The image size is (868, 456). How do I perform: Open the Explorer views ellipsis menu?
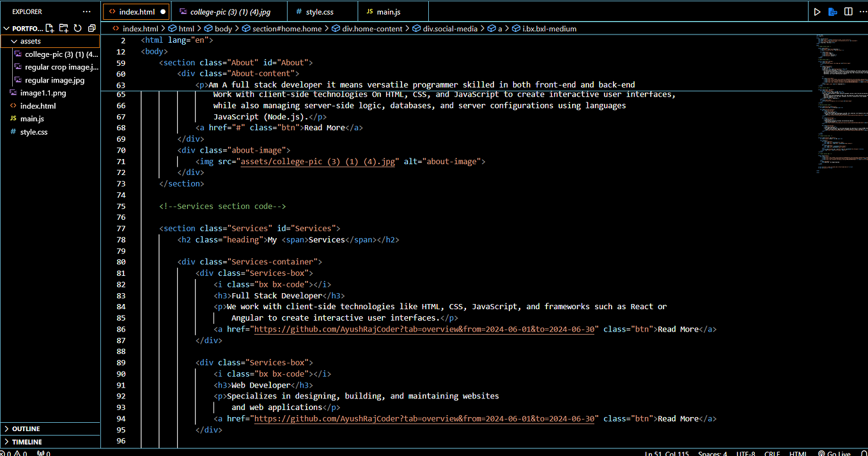pos(87,11)
